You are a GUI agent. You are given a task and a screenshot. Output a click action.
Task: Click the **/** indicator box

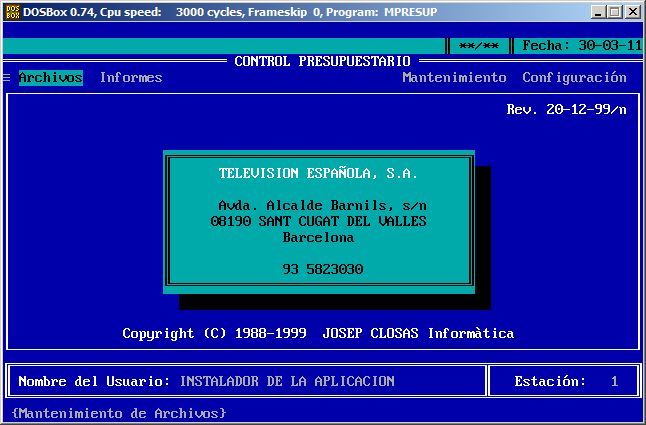click(478, 46)
